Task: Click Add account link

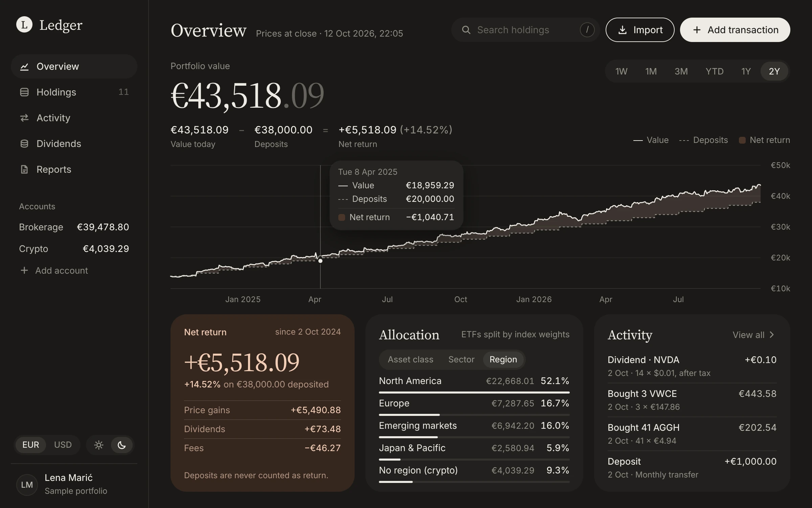Action: coord(54,270)
